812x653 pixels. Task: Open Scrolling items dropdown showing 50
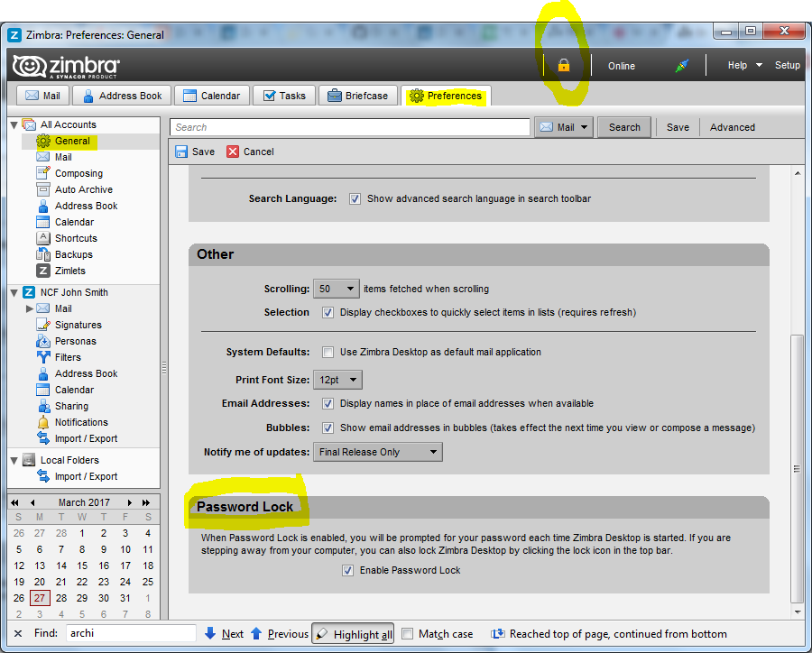(x=337, y=289)
